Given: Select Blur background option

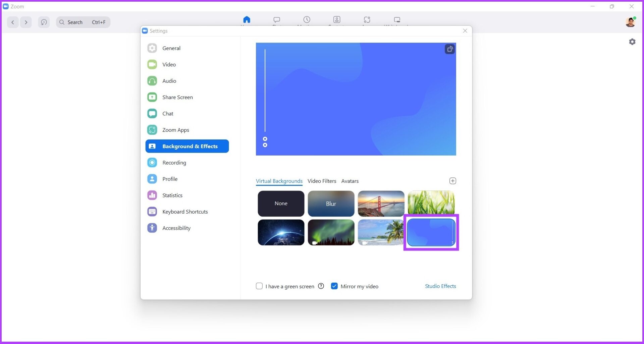Looking at the screenshot, I should (331, 204).
